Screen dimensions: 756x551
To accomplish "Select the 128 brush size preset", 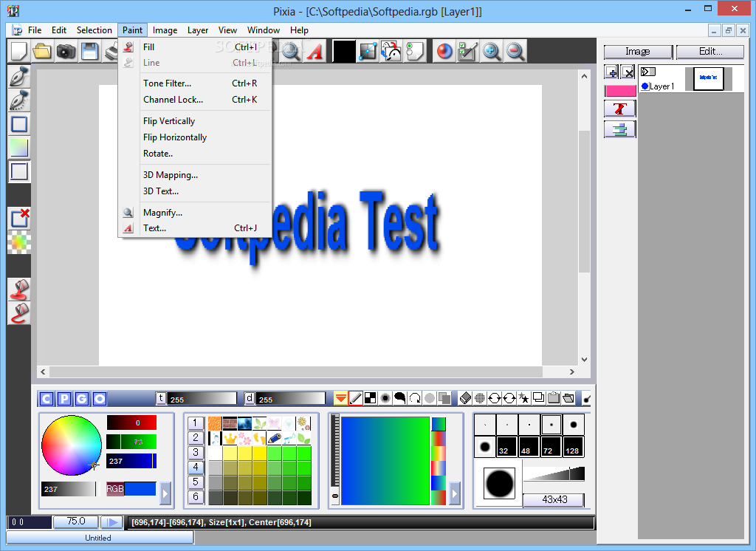I will [573, 446].
